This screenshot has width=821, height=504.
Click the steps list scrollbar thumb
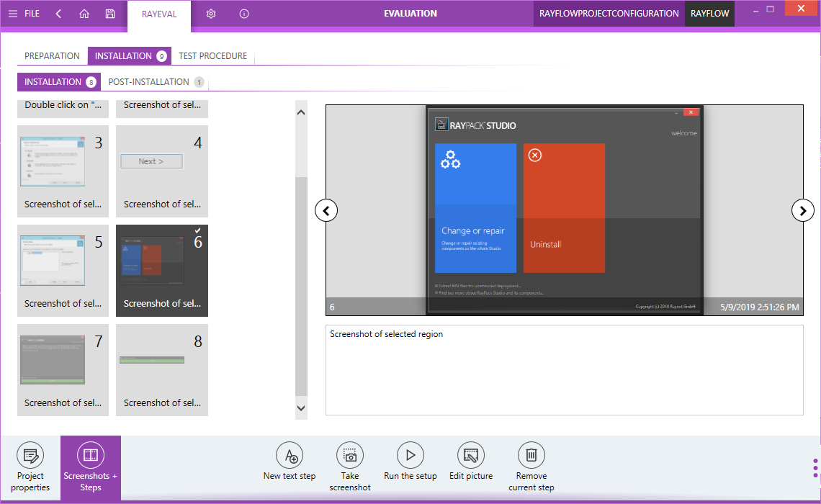(x=301, y=287)
